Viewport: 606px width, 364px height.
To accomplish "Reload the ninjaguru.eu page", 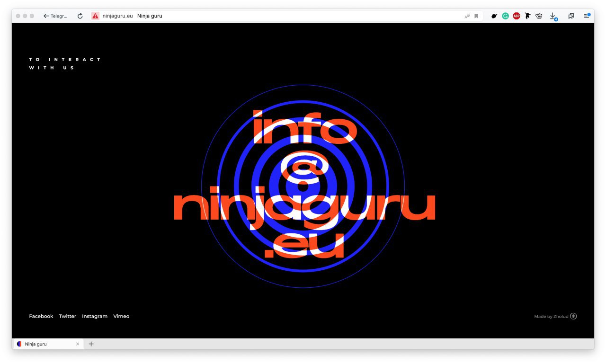I will tap(80, 16).
